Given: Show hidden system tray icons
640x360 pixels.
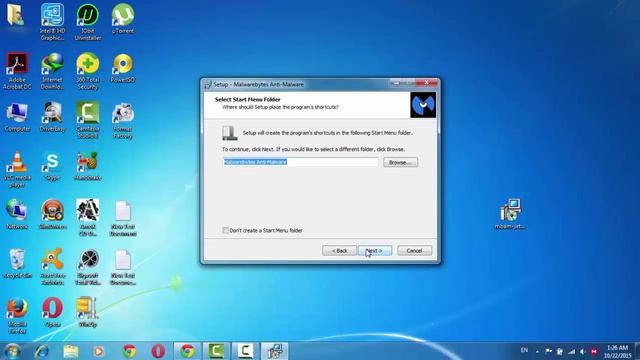Looking at the screenshot, I should [x=538, y=351].
